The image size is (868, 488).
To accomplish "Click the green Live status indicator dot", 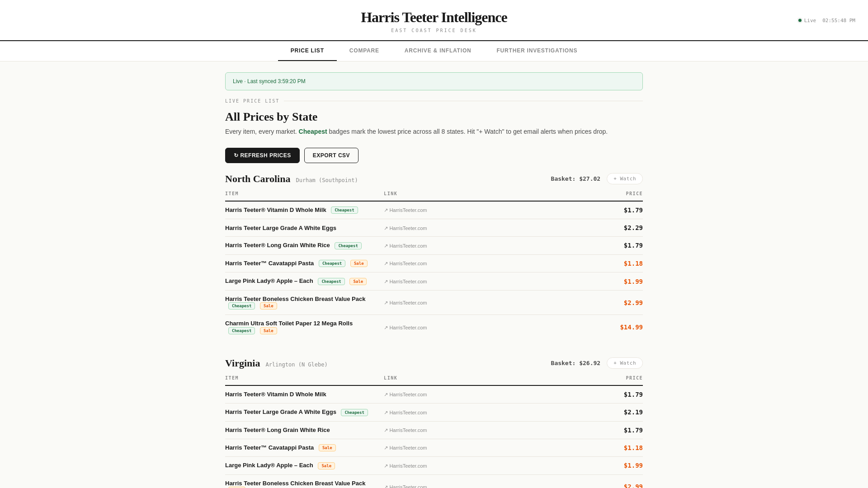I will 800,20.
